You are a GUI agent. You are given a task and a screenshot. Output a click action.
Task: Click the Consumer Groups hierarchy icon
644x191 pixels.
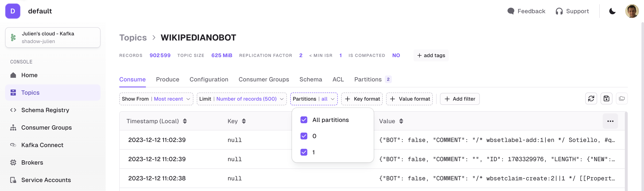(x=13, y=128)
